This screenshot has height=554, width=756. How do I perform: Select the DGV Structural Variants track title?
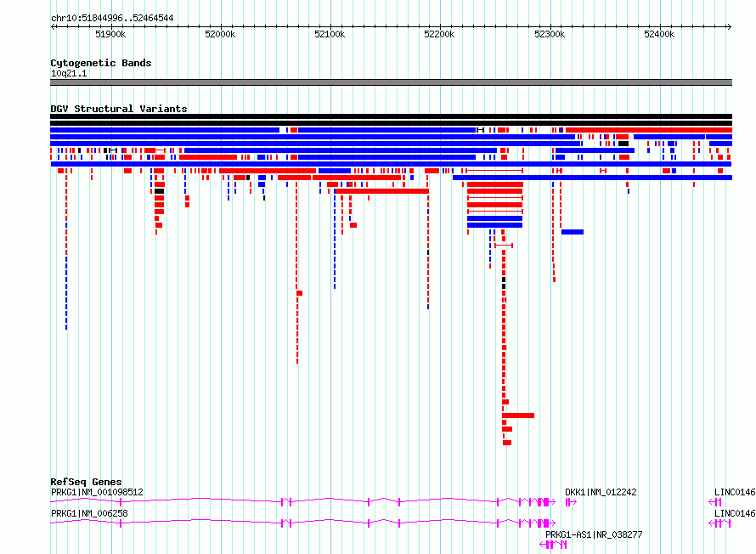pyautogui.click(x=119, y=109)
